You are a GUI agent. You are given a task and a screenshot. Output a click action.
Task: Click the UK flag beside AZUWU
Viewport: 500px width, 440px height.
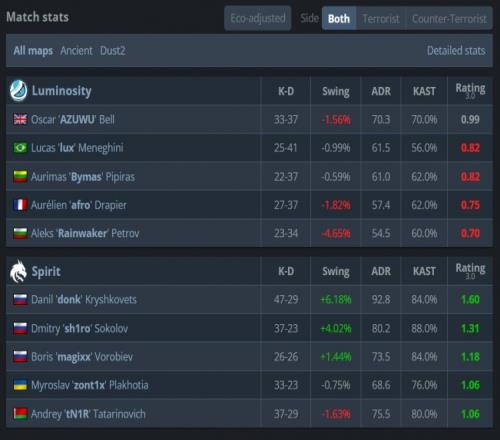tap(20, 119)
